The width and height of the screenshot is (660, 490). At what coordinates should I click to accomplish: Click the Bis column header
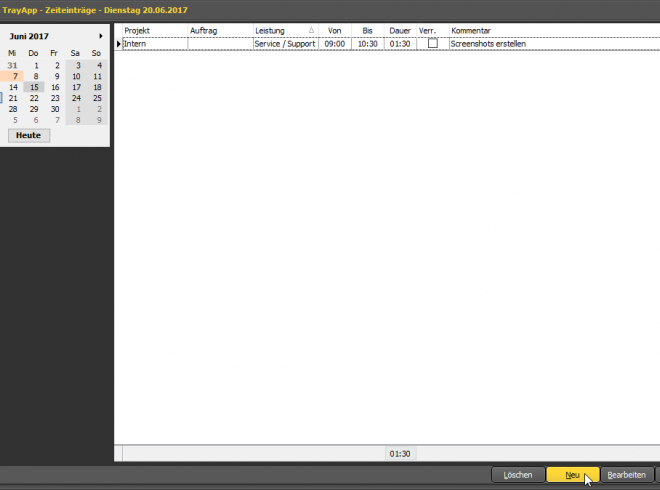click(368, 31)
